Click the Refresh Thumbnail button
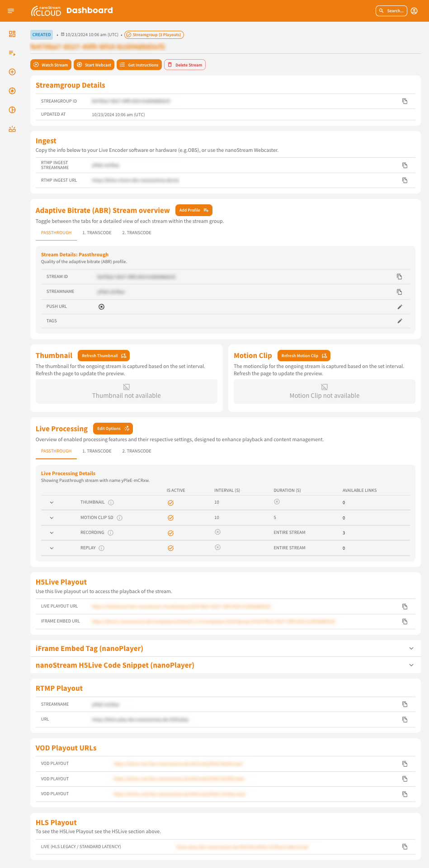 [104, 356]
